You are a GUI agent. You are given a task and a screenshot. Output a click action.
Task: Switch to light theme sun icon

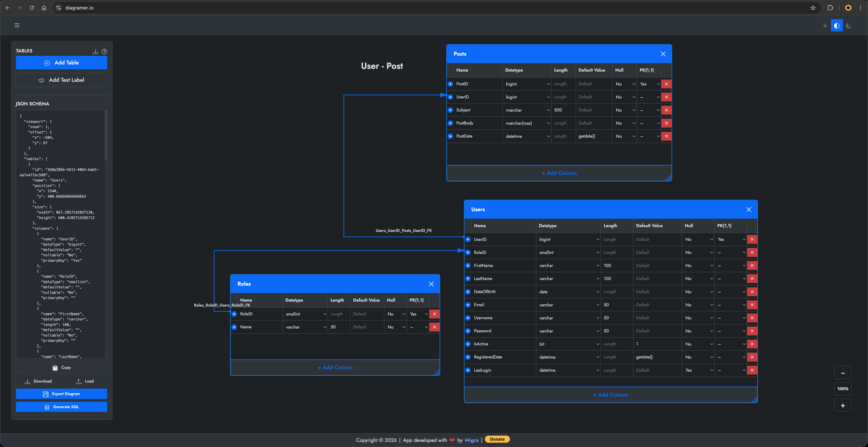pos(825,26)
